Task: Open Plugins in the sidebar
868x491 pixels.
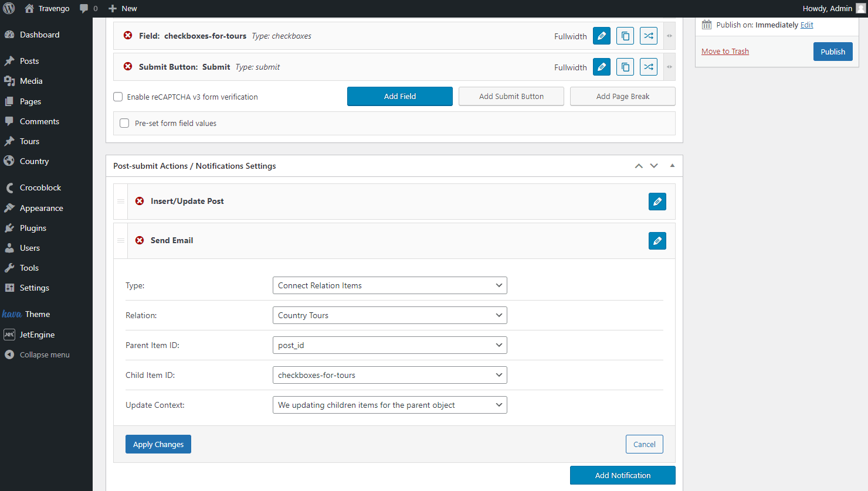Action: pyautogui.click(x=46, y=228)
